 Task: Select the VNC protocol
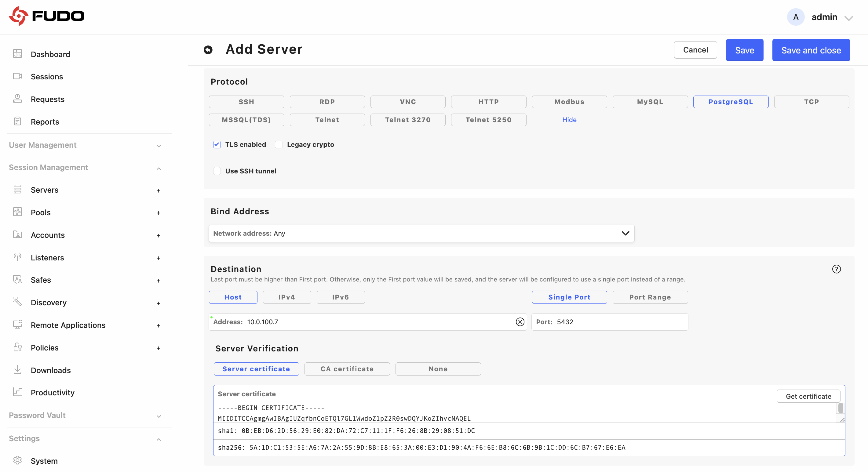coord(408,102)
